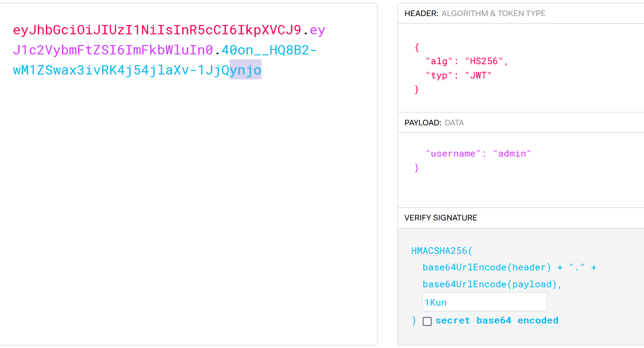Click the "secret base64 encoded" label text
Image resolution: width=644 pixels, height=348 pixels.
496,320
